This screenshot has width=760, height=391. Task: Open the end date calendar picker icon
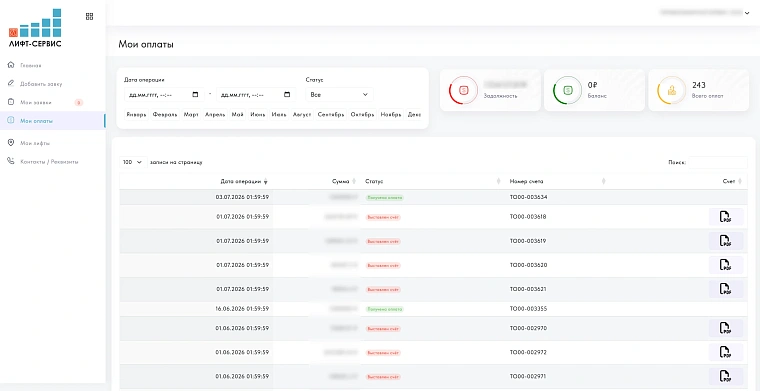point(287,94)
